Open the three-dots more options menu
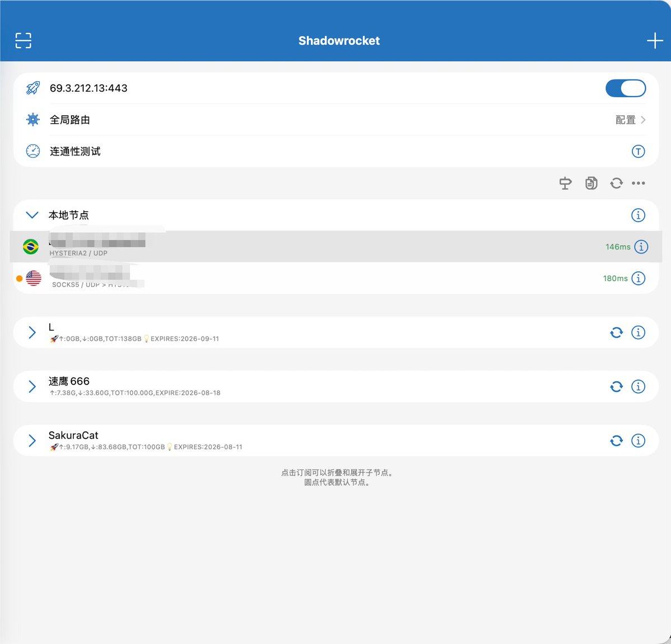671x644 pixels. (x=639, y=183)
